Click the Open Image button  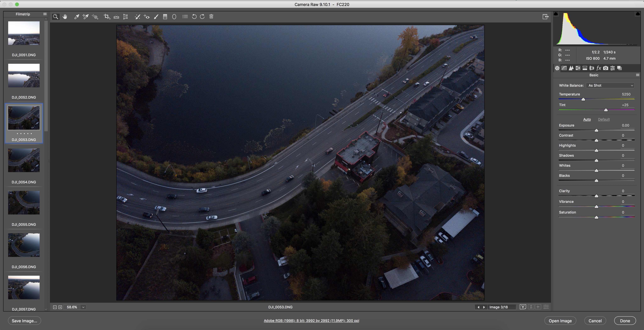[560, 321]
